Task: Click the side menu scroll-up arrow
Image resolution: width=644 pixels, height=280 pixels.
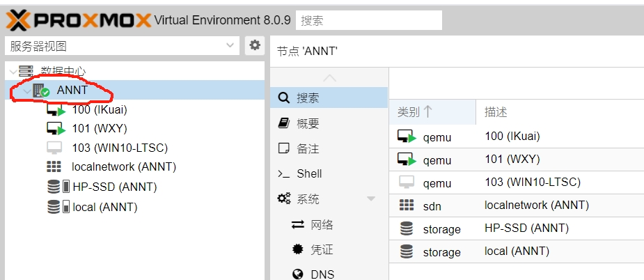Action: point(329,78)
